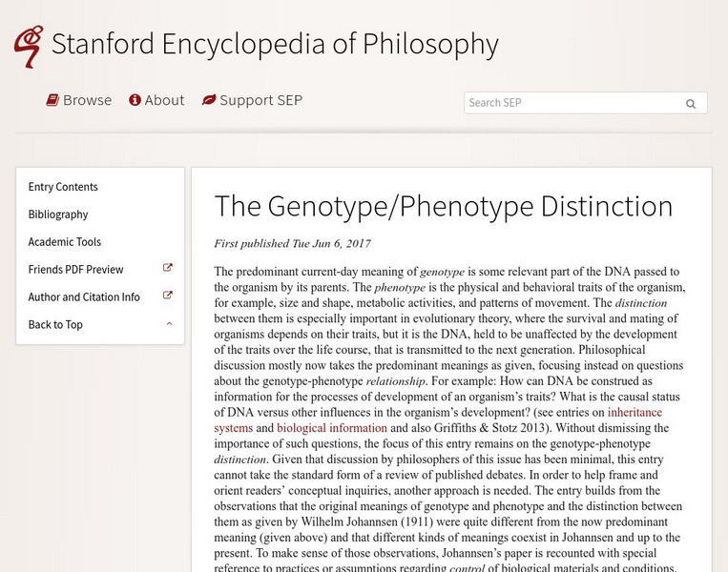The height and width of the screenshot is (572, 728).
Task: Click the SEP logo icon
Action: tap(29, 45)
